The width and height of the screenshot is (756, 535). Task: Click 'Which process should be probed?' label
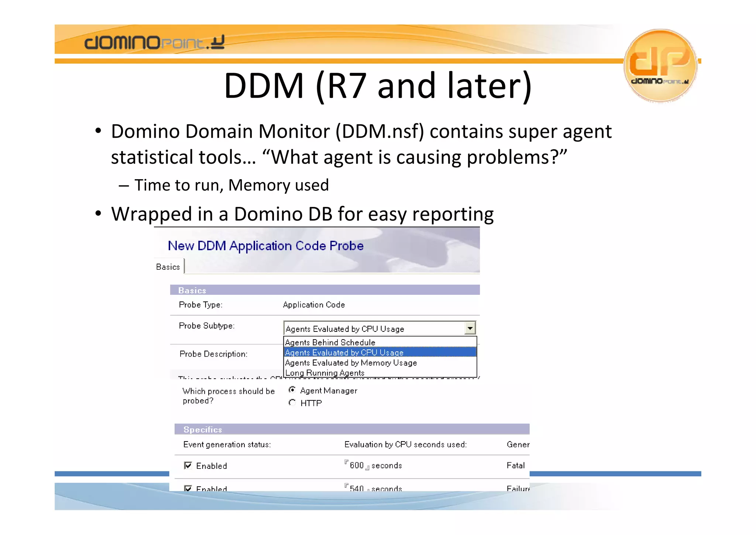[228, 396]
